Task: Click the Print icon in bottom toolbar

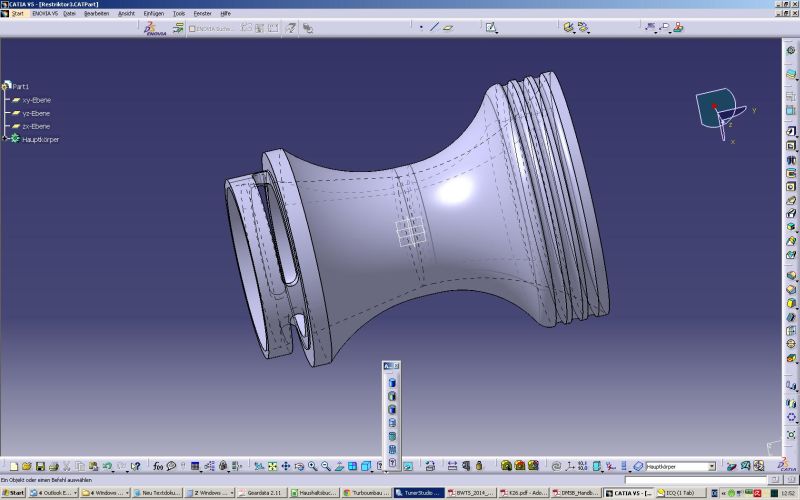Action: coord(53,467)
